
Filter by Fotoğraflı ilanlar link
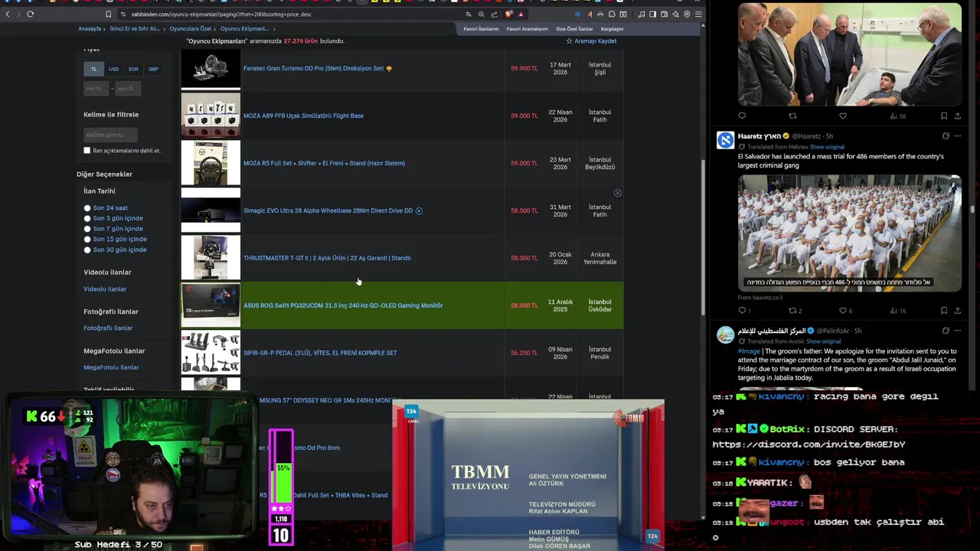click(108, 328)
